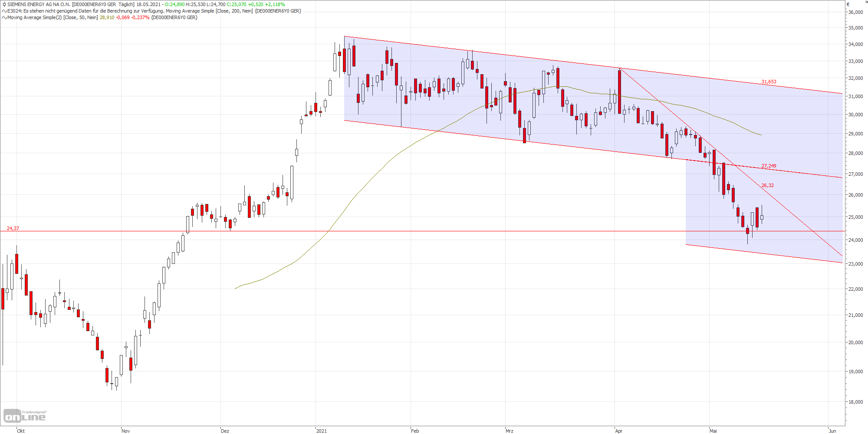The height and width of the screenshot is (434, 868).
Task: Click the close value C:25,070
Action: coord(237,4)
